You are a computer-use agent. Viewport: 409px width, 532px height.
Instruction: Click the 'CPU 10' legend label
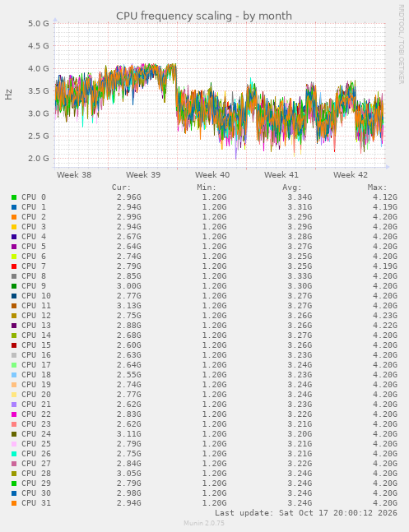[x=36, y=295]
